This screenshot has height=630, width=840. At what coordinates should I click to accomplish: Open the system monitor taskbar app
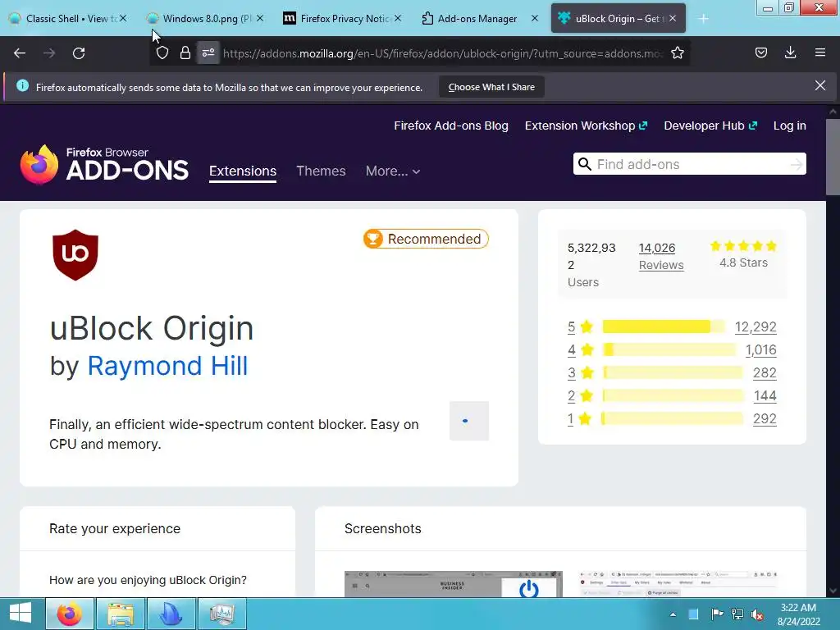click(222, 614)
